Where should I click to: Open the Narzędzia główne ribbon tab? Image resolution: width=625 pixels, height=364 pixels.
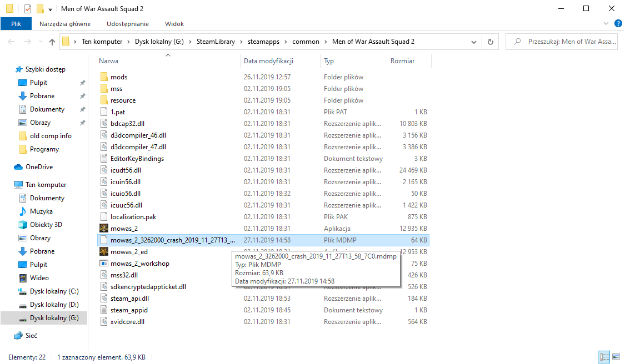[x=65, y=24]
